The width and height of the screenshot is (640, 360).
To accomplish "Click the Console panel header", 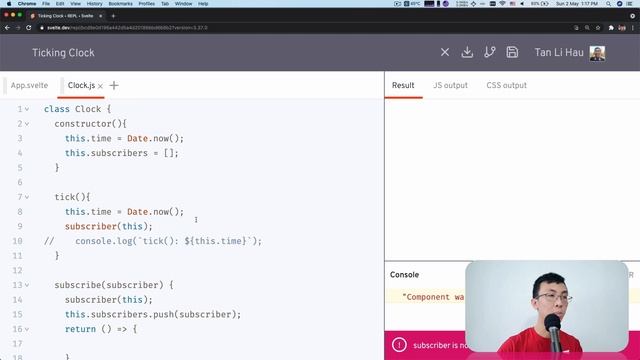I will pos(404,275).
